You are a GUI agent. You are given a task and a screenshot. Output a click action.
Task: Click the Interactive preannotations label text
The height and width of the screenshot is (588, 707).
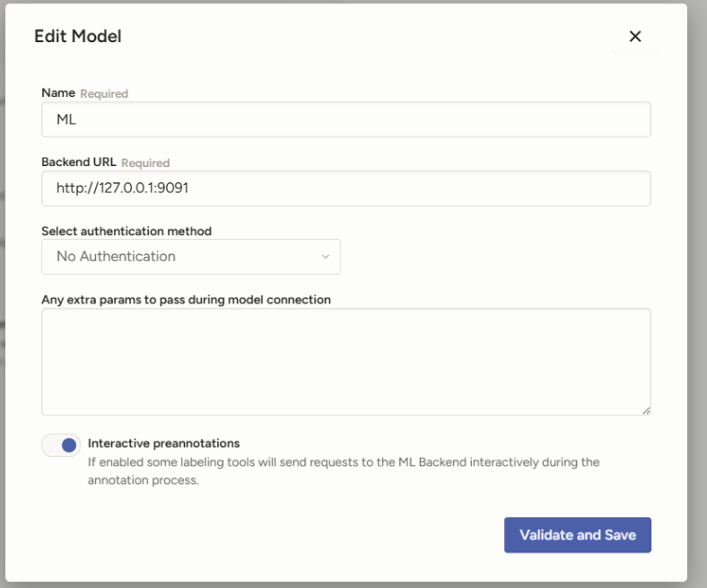163,443
